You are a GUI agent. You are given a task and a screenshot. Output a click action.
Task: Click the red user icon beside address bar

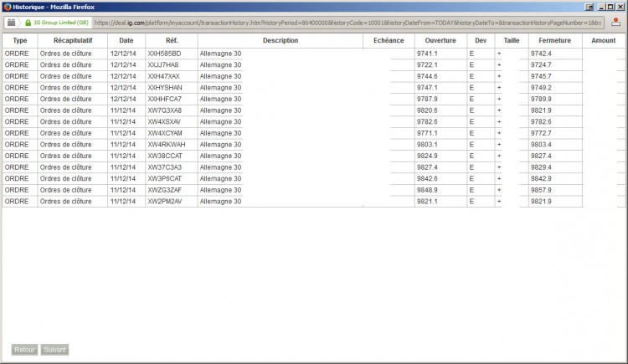[x=615, y=23]
